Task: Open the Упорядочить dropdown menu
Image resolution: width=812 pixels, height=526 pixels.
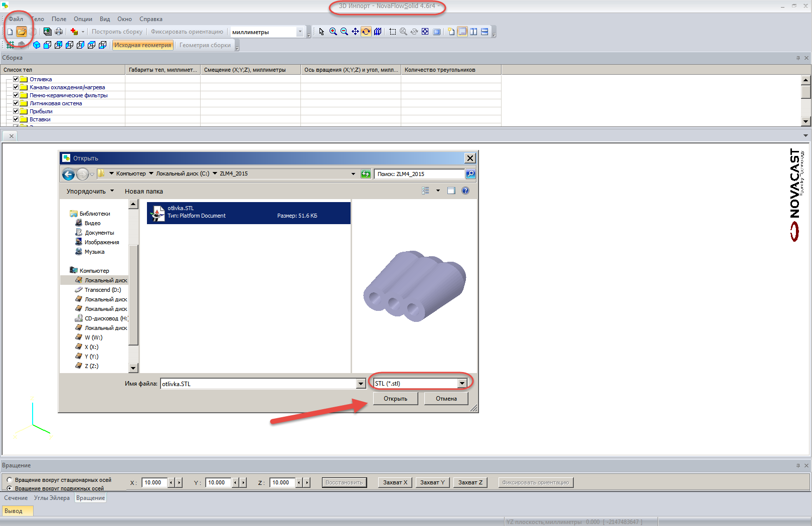Action: (x=90, y=191)
